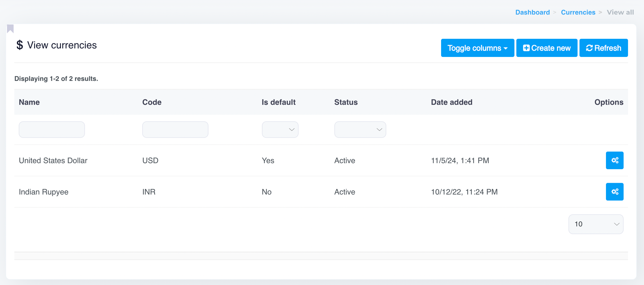Open options gear for Indian Rupyee
Image resolution: width=644 pixels, height=285 pixels.
pos(614,192)
